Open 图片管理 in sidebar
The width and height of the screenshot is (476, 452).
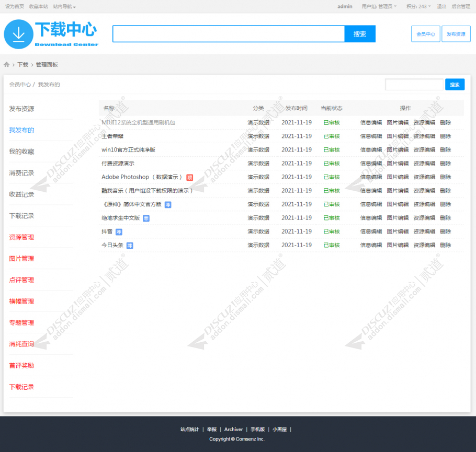[x=21, y=259]
